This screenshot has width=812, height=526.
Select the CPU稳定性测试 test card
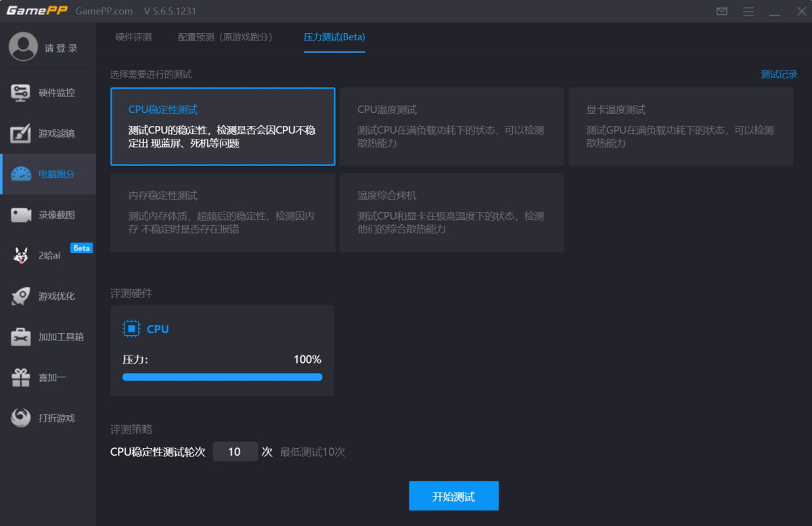pyautogui.click(x=223, y=127)
